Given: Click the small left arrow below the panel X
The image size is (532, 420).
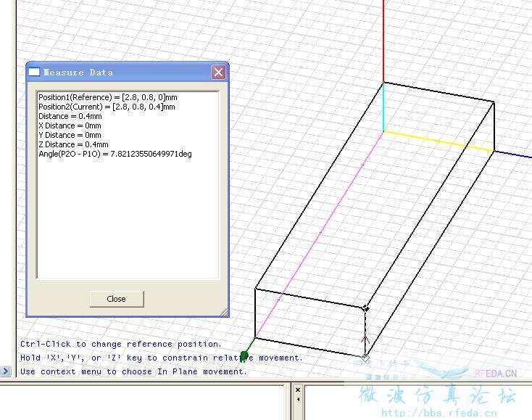Looking at the screenshot, I should [x=298, y=400].
